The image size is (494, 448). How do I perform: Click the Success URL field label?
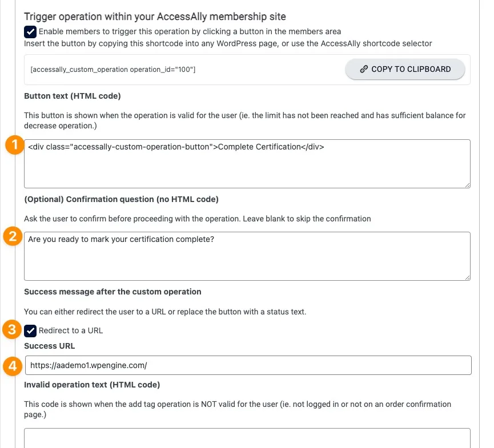click(50, 346)
